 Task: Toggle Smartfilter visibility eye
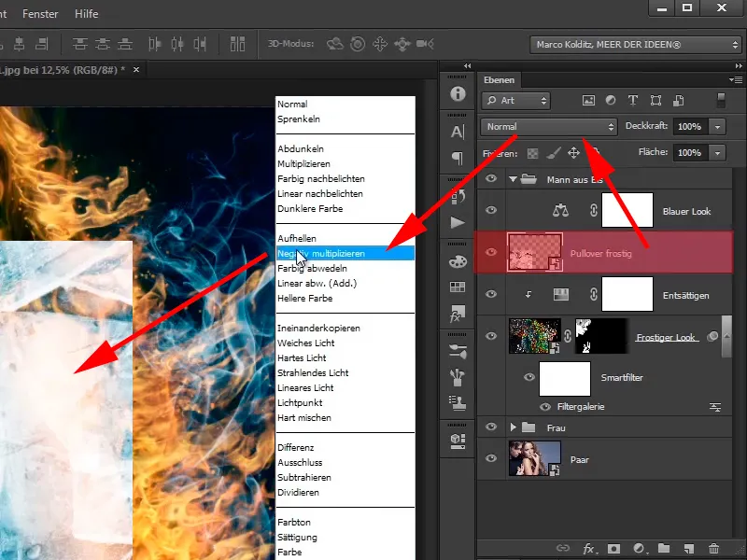coord(529,377)
